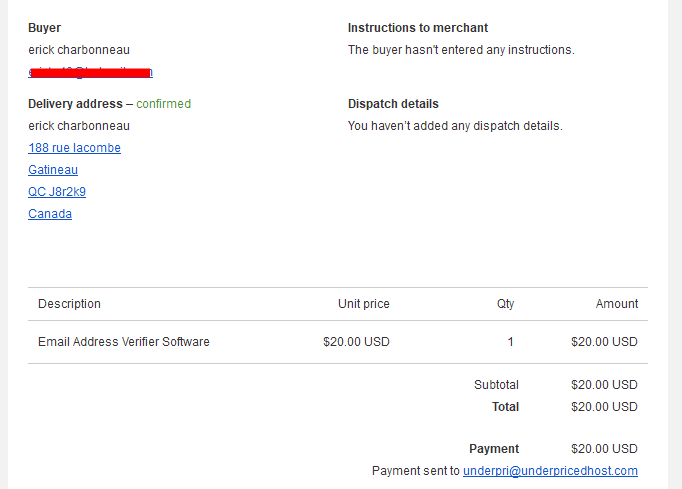Open the underpri@underpricedhost.com payment email link
This screenshot has height=489, width=682.
[x=550, y=471]
